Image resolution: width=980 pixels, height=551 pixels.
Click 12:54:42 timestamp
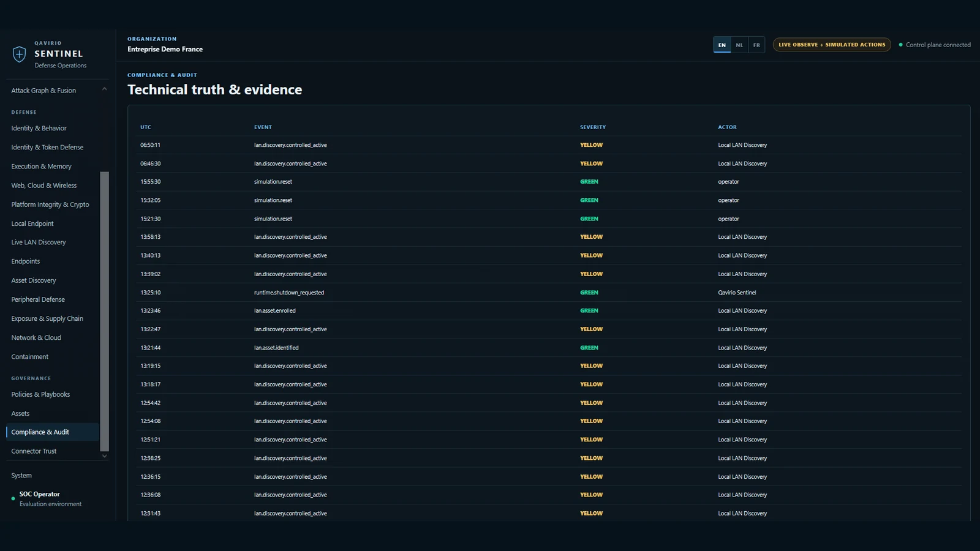coord(151,403)
